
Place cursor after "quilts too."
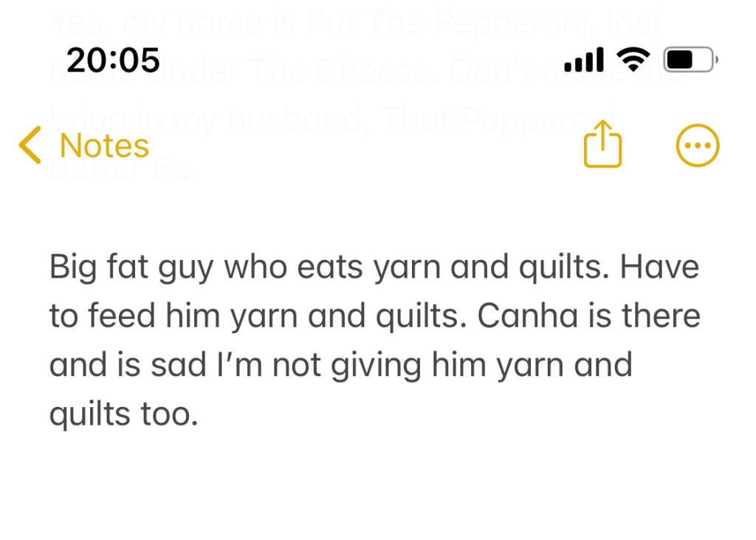tap(200, 415)
